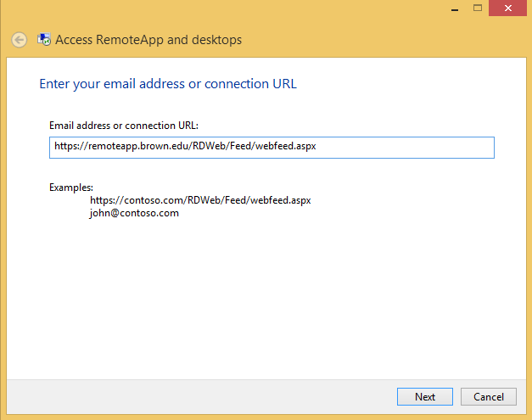
Task: Click the 'Access RemoteApp and desktops' title text
Action: coord(148,40)
